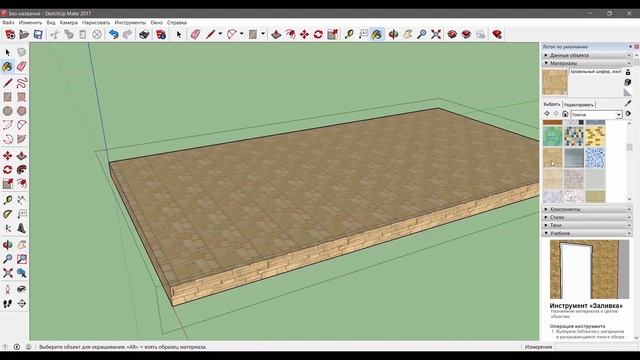Click the Save icon in top toolbar
Viewport: 640px width, 360px height.
point(38,34)
